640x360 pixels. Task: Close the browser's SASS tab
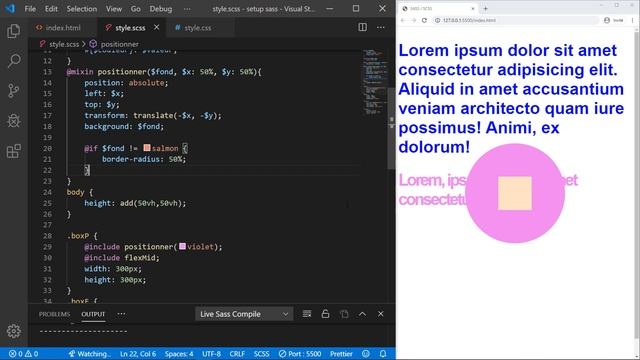pos(473,9)
